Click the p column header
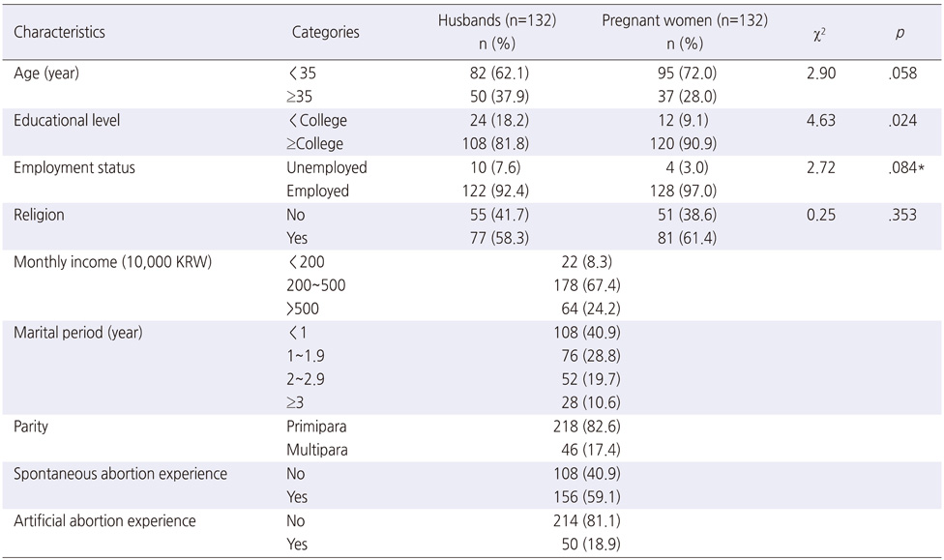Image resolution: width=944 pixels, height=560 pixels. (x=900, y=33)
